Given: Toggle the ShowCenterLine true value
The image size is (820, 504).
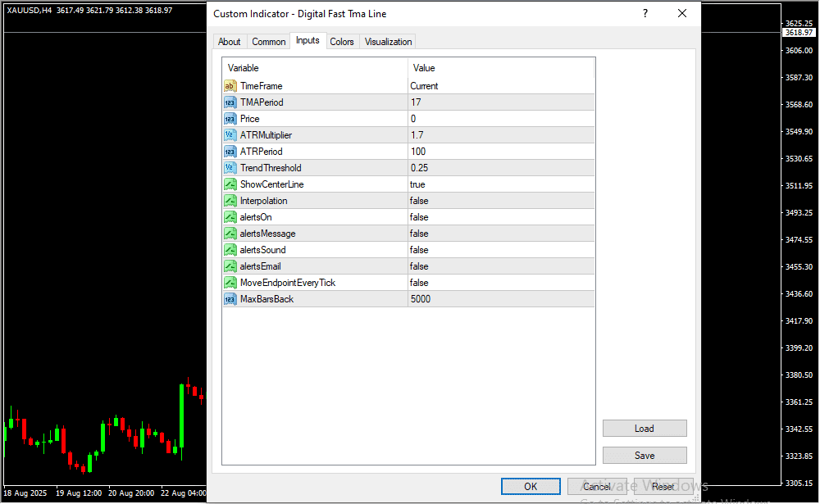Looking at the screenshot, I should [x=501, y=184].
